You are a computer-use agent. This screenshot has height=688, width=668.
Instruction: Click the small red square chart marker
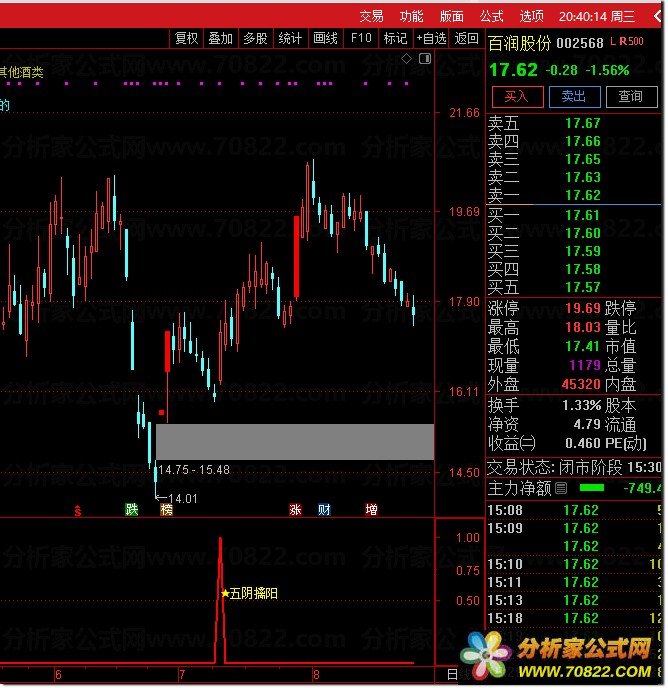(x=162, y=412)
